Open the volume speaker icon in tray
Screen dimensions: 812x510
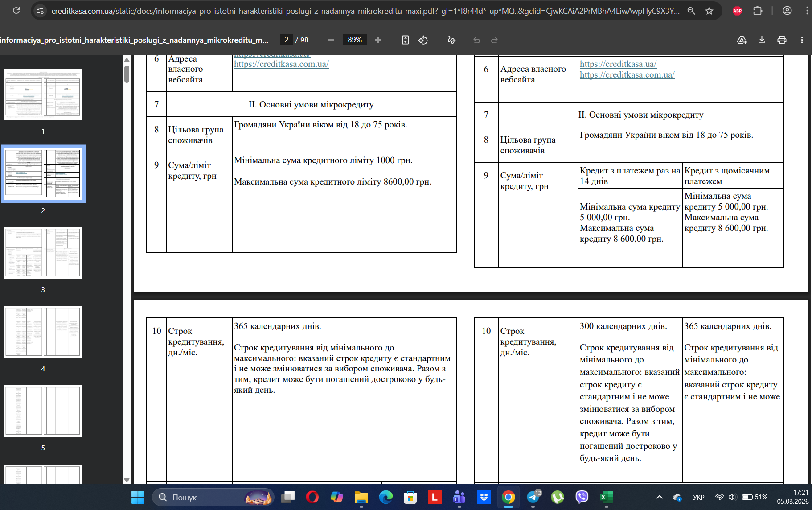point(732,497)
